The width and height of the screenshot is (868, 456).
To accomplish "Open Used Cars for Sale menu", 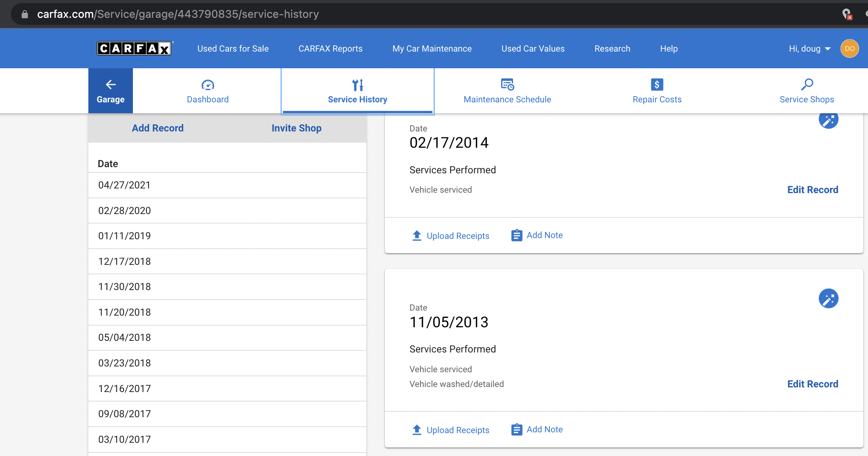I will click(x=233, y=48).
